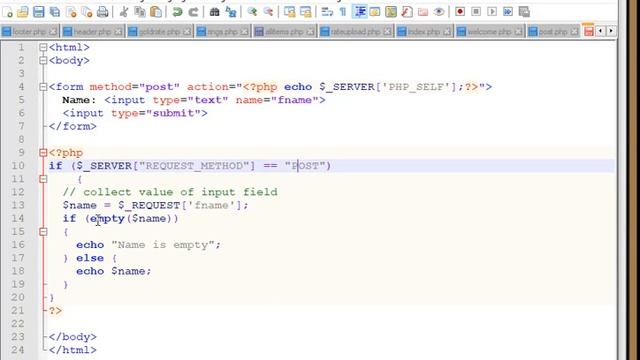Toggle file monitoring eye icon
This screenshot has height=360, width=640.
[x=439, y=12]
